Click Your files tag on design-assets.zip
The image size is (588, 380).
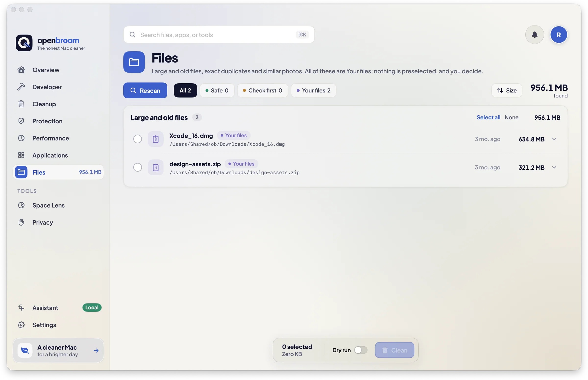coord(241,164)
